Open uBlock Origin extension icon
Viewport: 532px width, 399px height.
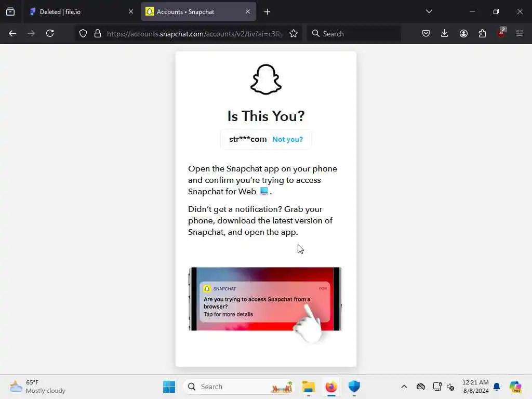[501, 33]
